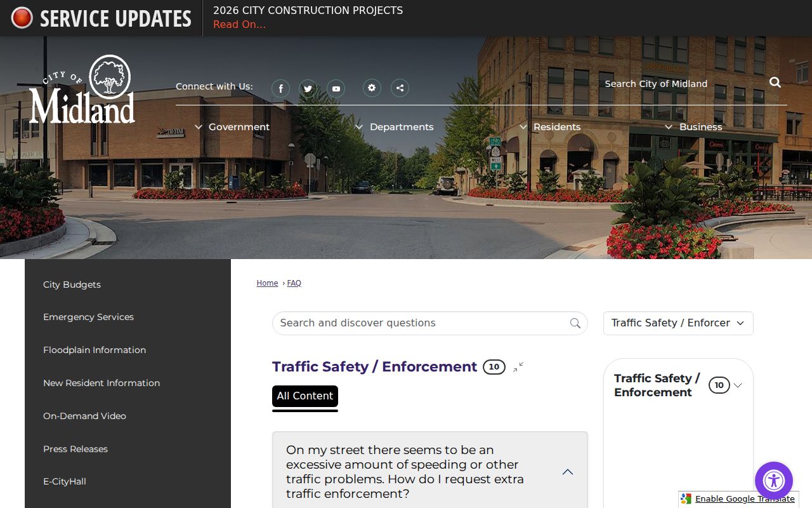
Task: Select the All Content tab
Action: click(305, 396)
